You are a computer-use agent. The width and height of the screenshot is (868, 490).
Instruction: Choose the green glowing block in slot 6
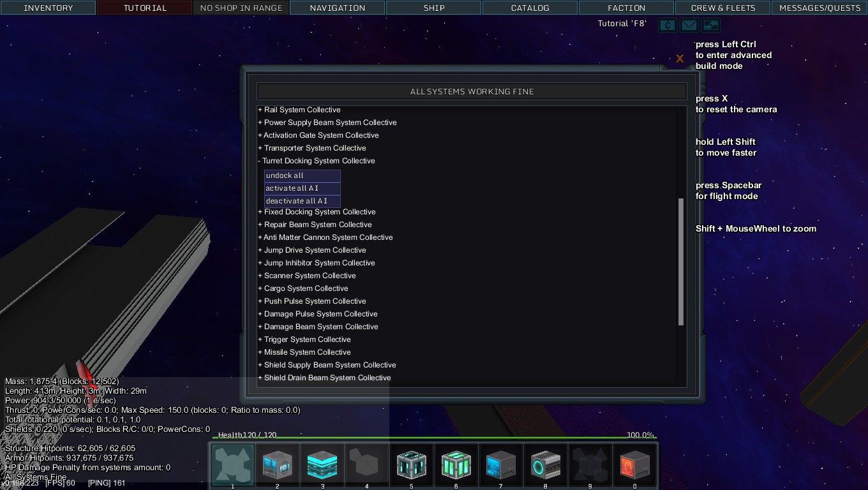pos(456,465)
